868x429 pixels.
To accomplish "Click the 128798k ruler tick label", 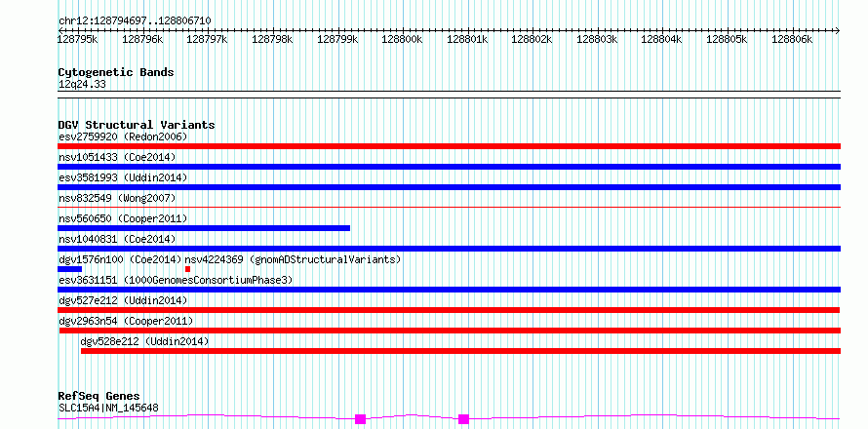I will (x=272, y=39).
